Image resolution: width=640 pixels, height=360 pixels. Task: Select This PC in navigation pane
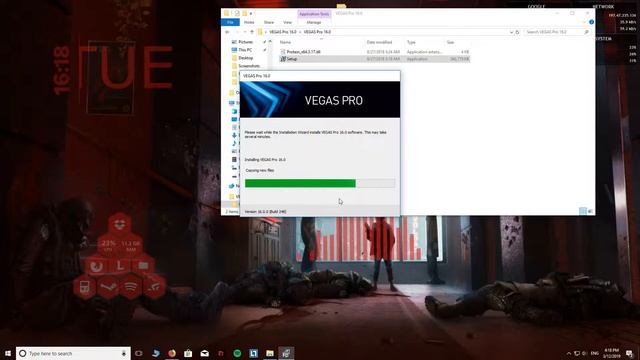tap(245, 50)
